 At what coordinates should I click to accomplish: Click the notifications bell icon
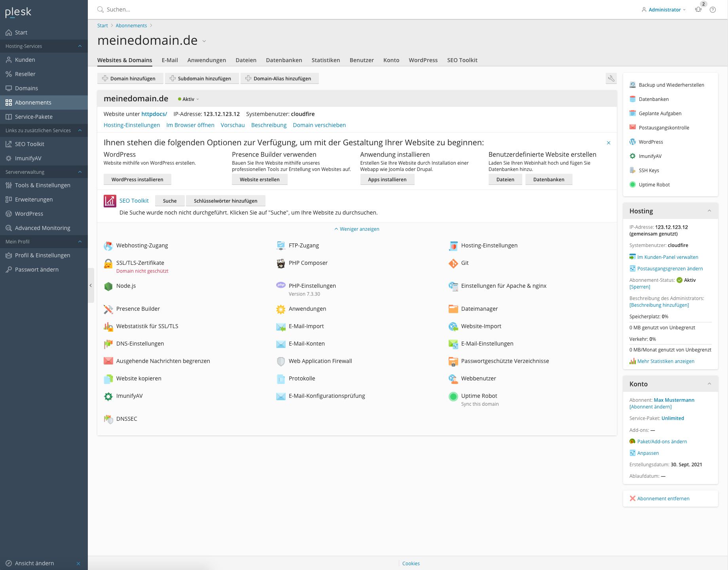pyautogui.click(x=698, y=9)
